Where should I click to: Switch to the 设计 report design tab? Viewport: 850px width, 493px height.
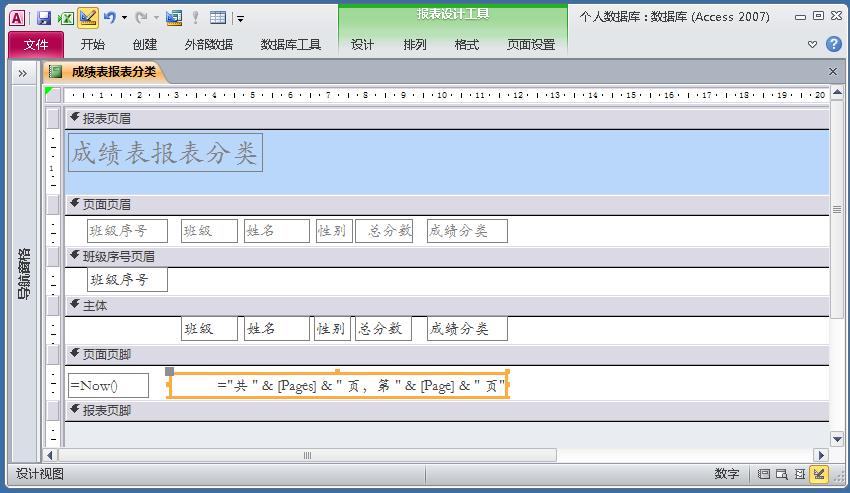coord(362,44)
